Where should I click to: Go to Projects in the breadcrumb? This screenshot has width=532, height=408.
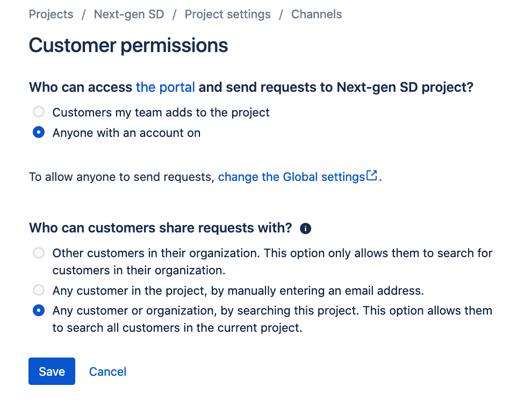[x=51, y=14]
